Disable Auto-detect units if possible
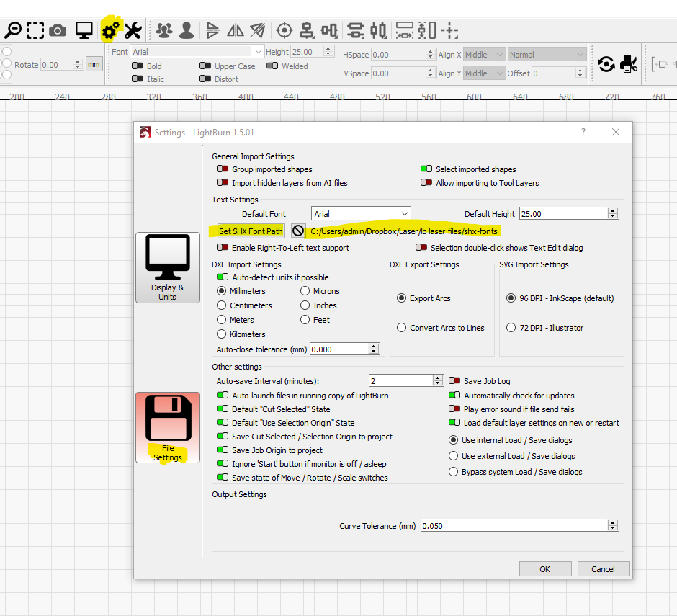677x616 pixels. 223,277
